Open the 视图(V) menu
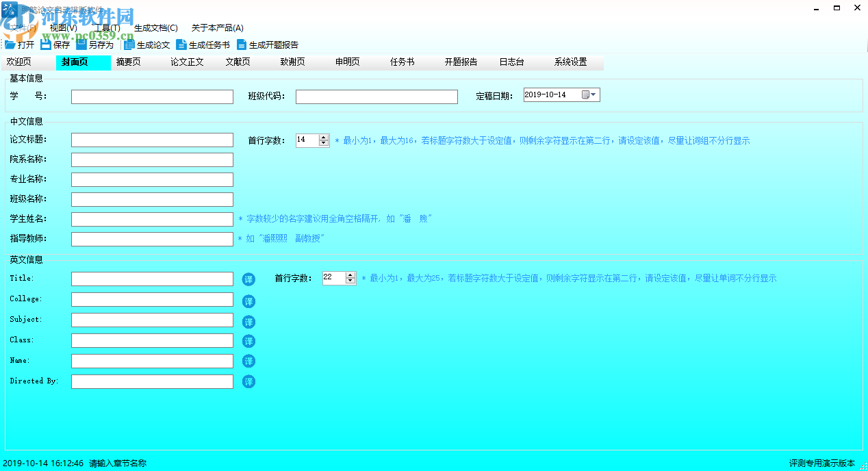868x471 pixels. 63,28
